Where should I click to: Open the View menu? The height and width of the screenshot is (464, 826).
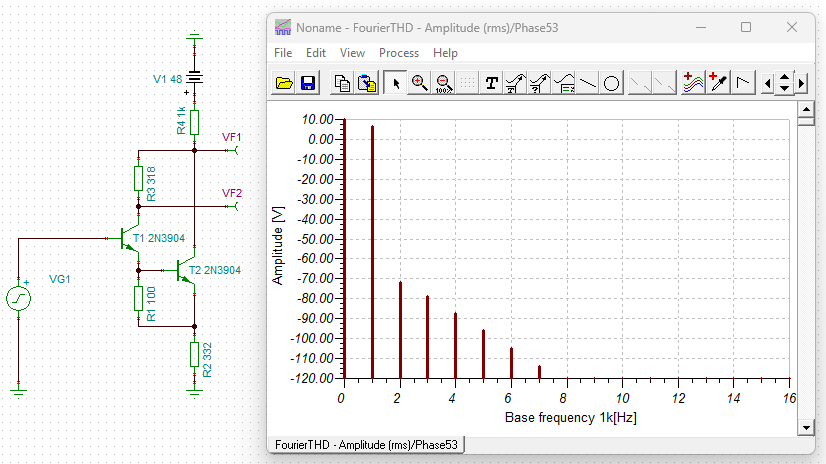point(352,53)
